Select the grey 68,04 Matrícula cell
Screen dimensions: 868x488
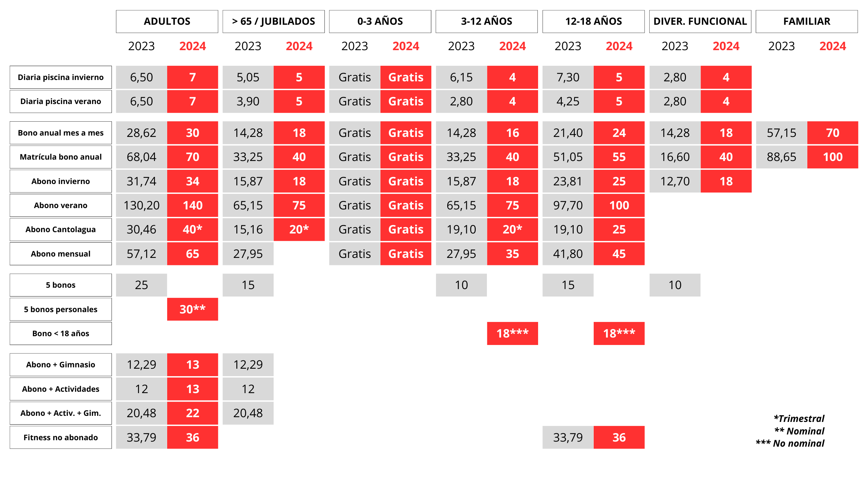[141, 157]
